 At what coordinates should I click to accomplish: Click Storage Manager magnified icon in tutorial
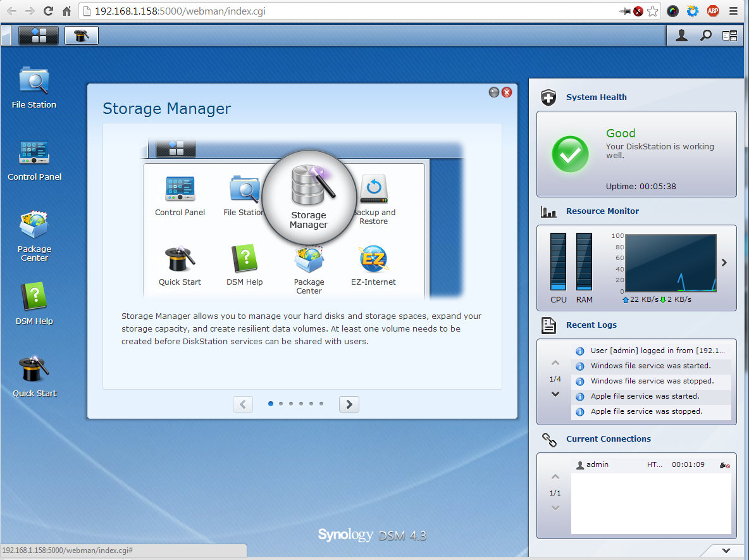pyautogui.click(x=309, y=197)
